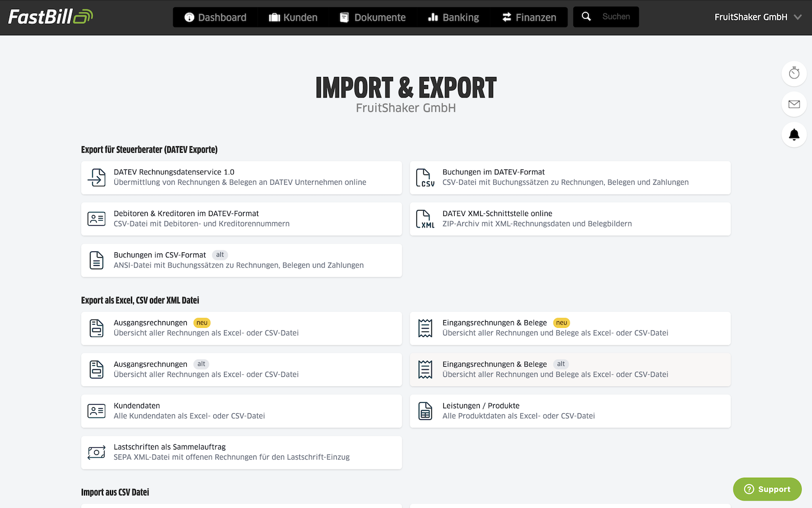Click the contact card icon on Debitoren & Kreditoren
This screenshot has width=812, height=508.
(96, 219)
